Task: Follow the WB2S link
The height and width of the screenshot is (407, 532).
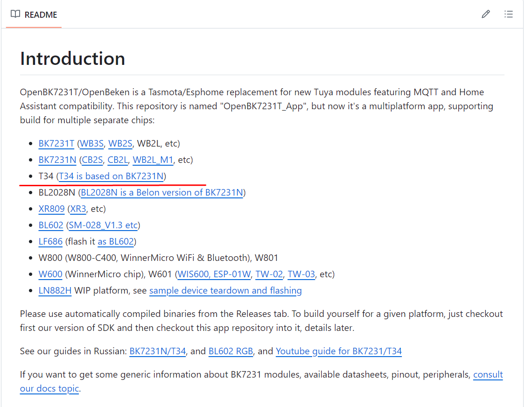Action: (120, 143)
